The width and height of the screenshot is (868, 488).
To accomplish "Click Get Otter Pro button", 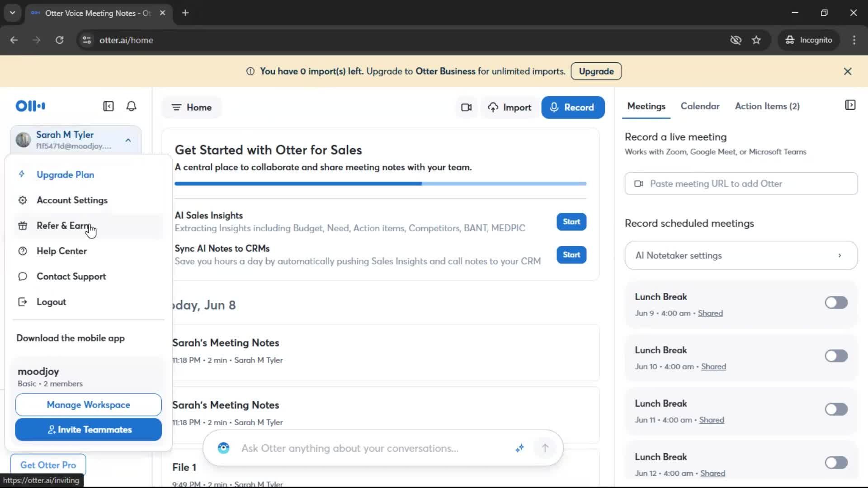I will (48, 465).
